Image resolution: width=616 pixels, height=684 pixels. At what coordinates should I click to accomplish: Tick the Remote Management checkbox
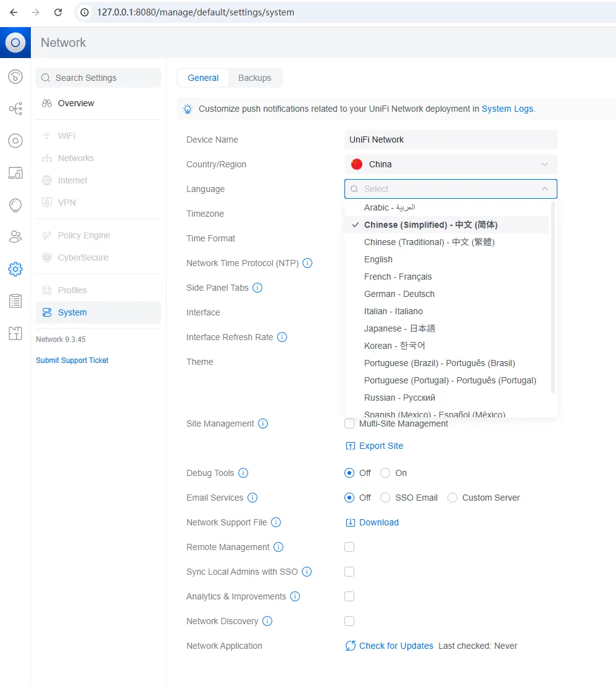349,547
